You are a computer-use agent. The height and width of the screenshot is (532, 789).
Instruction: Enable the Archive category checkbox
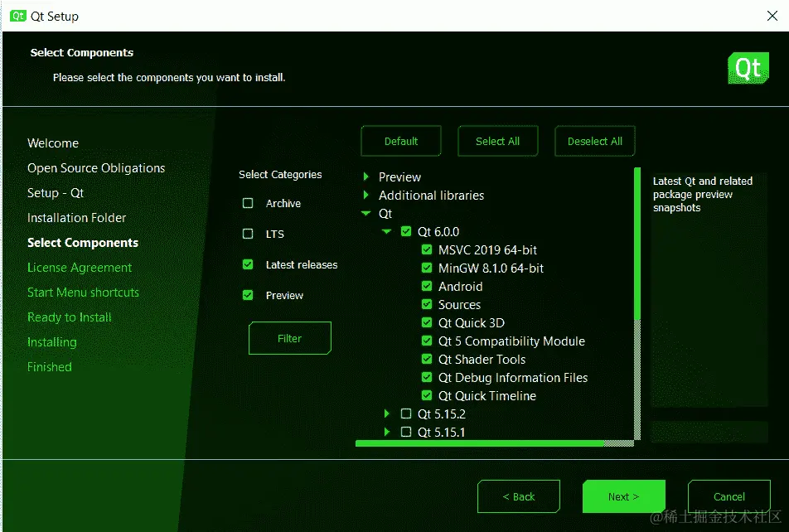click(248, 203)
